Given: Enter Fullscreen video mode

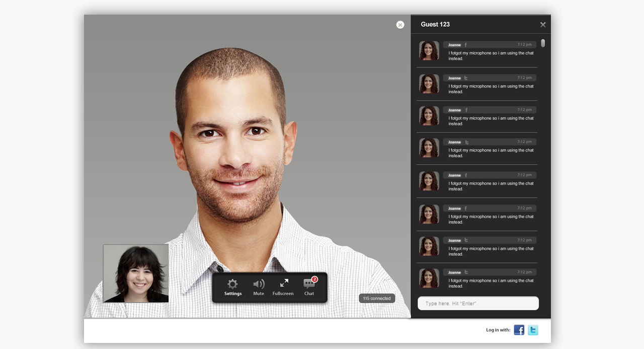Looking at the screenshot, I should 283,287.
